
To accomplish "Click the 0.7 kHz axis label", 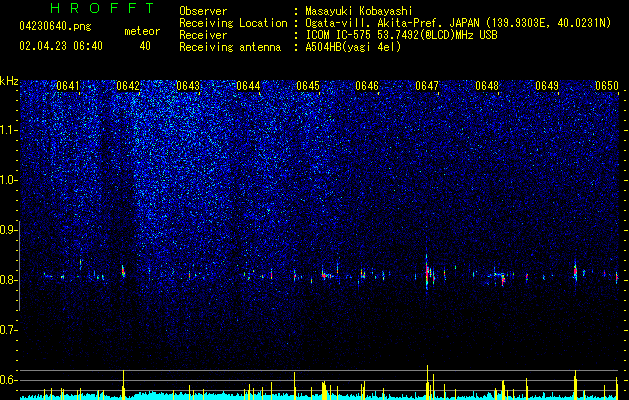I will (x=8, y=330).
